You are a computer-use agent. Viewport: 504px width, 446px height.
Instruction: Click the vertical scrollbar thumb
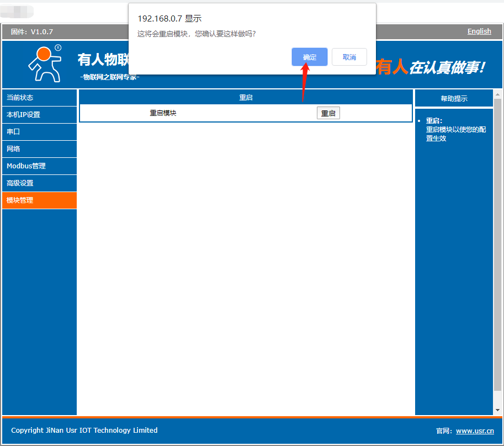(x=497, y=243)
